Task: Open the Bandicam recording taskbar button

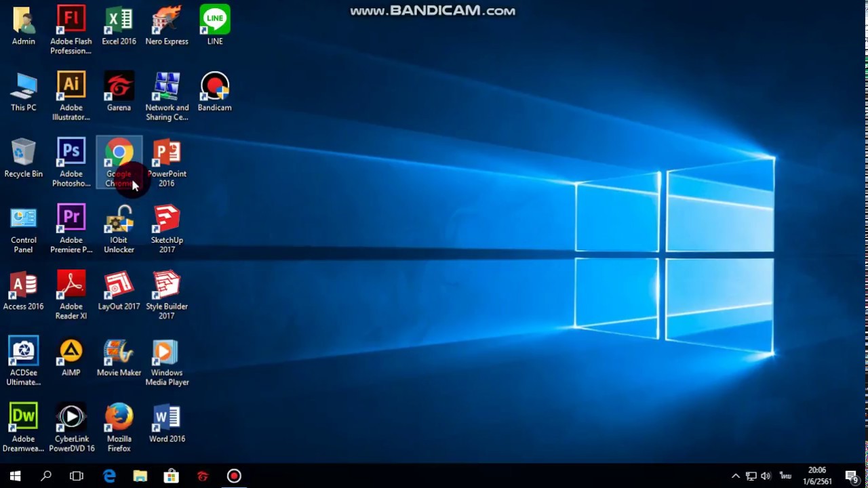Action: (234, 476)
